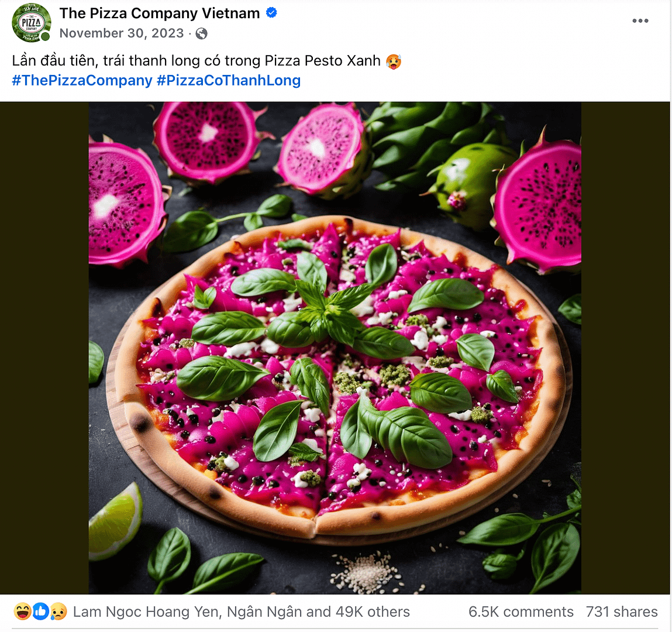672x632 pixels.
Task: Open The Pizza Company Vietnam page name
Action: point(159,13)
